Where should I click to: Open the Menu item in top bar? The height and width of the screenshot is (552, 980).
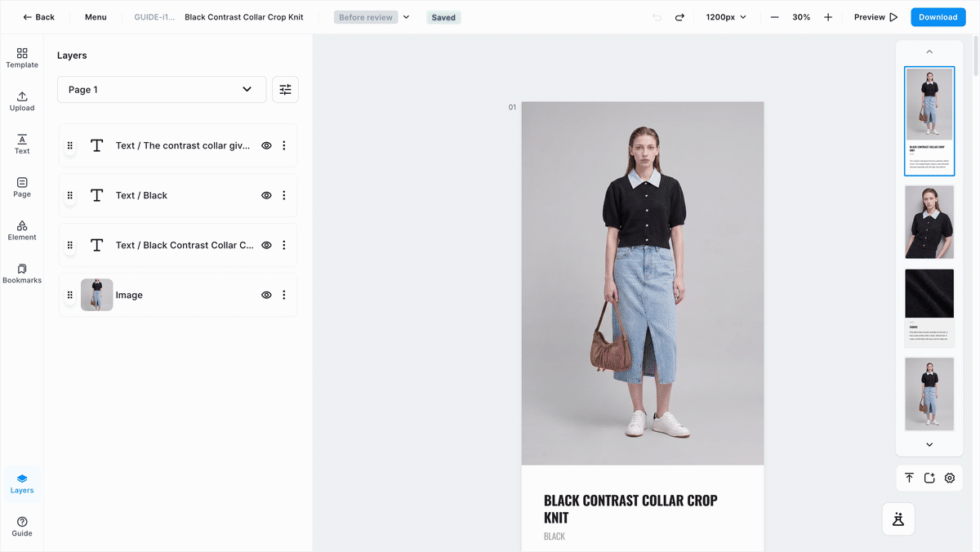[x=96, y=17]
